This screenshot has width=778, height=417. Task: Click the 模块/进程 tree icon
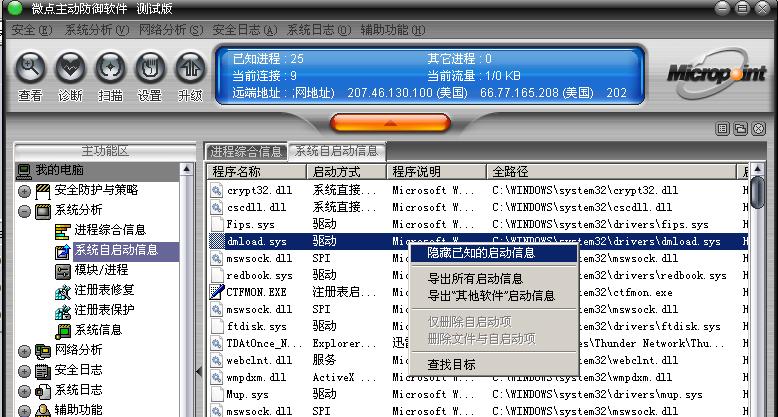coord(63,271)
